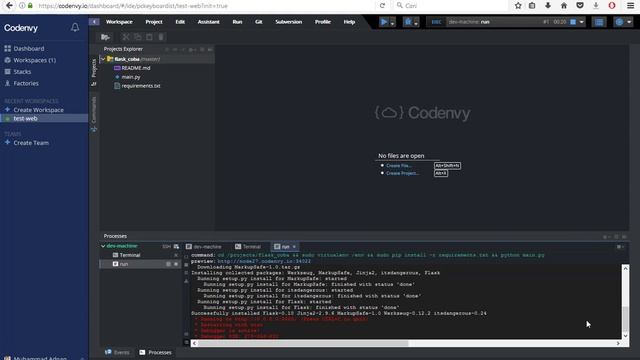The image size is (640, 360).
Task: Click the horizontal scrollbar left arrow
Action: 194,343
